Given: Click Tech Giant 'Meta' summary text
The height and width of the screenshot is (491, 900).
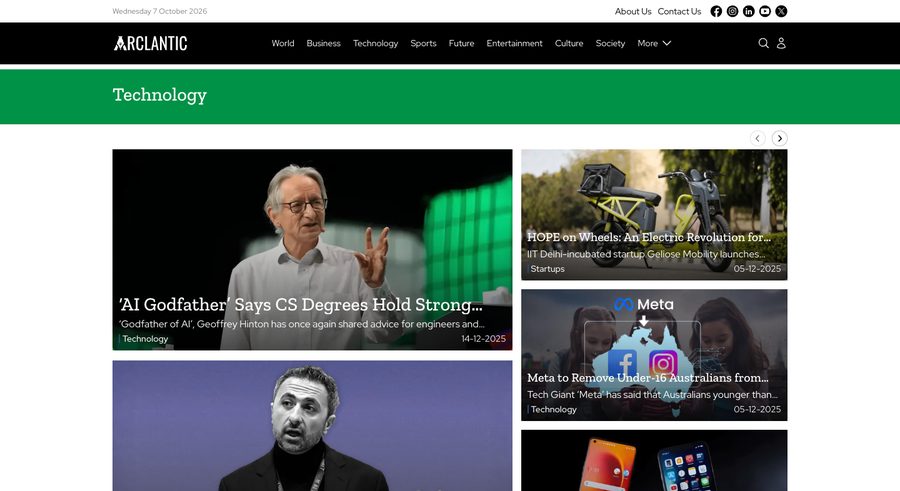Looking at the screenshot, I should coord(653,395).
